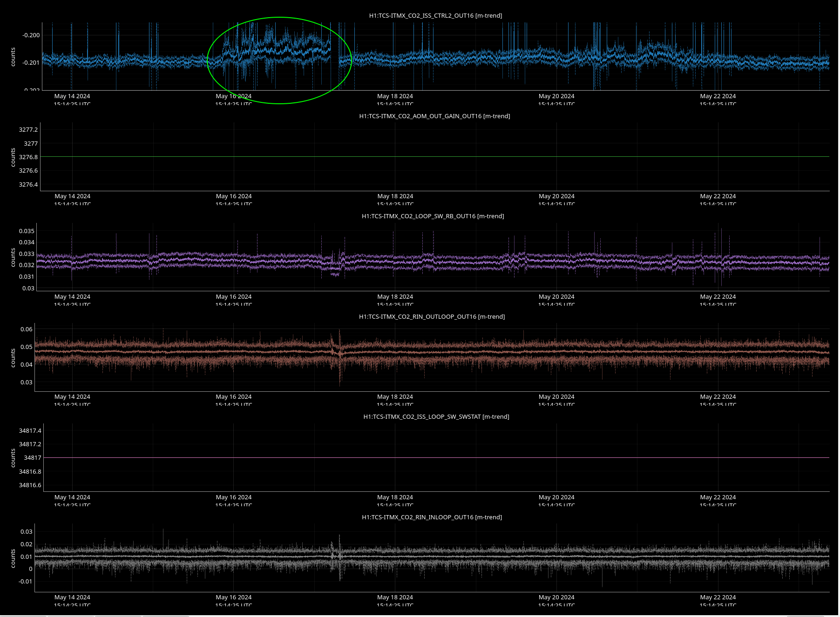Click the 3277.2 y-axis tick label

(28, 130)
